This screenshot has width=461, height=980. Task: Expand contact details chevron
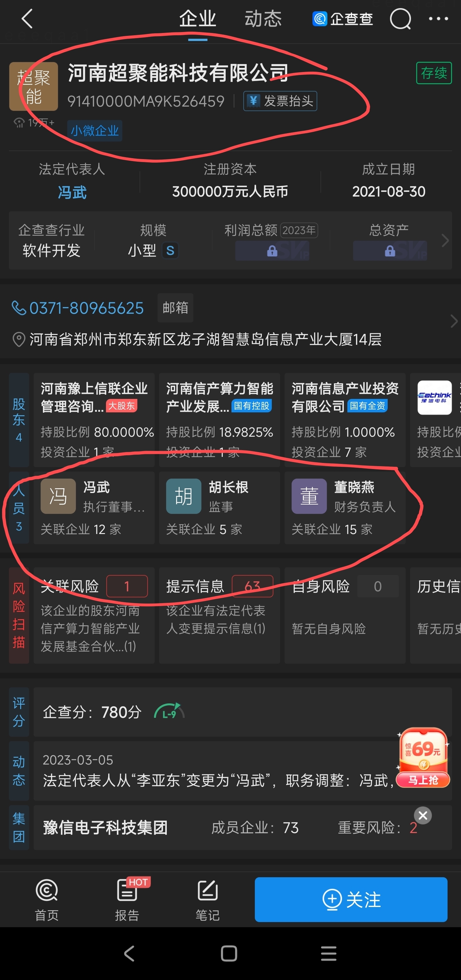pyautogui.click(x=454, y=321)
